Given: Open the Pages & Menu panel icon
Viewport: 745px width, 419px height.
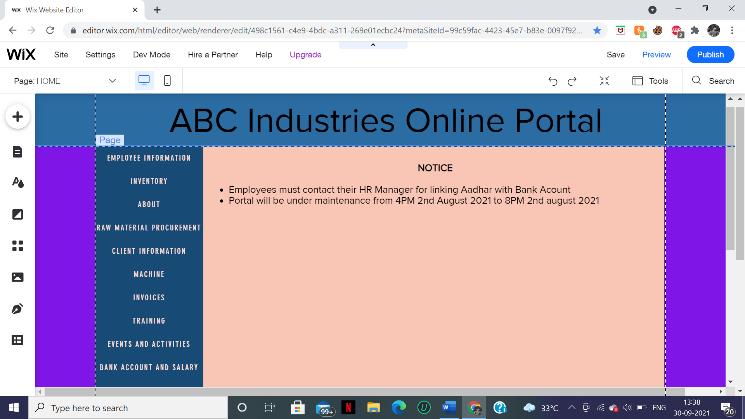Looking at the screenshot, I should point(18,152).
